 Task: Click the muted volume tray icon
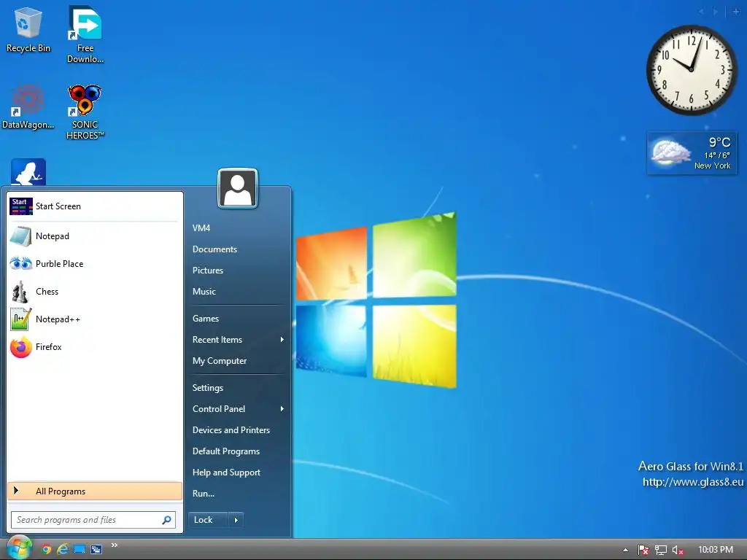click(678, 550)
